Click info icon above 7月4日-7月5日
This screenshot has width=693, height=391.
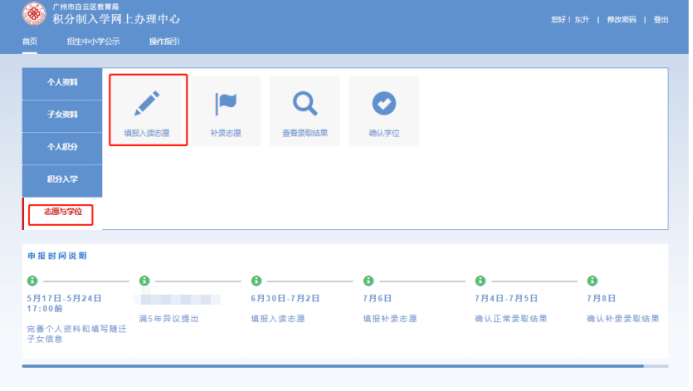tap(480, 281)
